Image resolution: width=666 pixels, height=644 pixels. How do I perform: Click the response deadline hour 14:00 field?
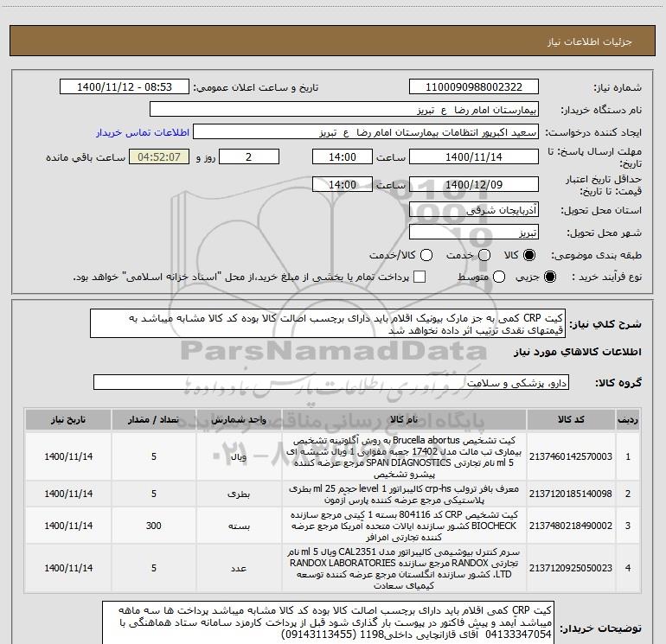(343, 156)
